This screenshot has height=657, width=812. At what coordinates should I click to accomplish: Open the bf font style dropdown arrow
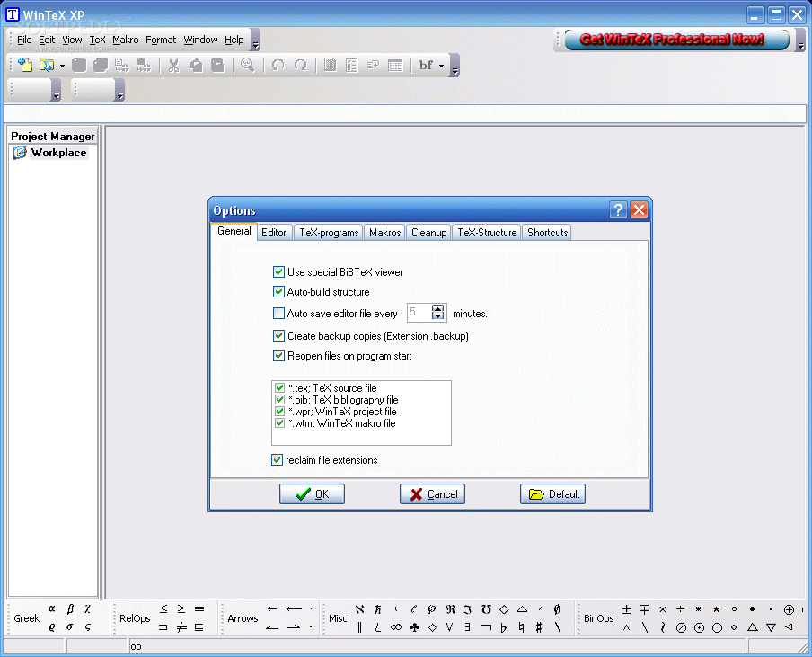441,66
